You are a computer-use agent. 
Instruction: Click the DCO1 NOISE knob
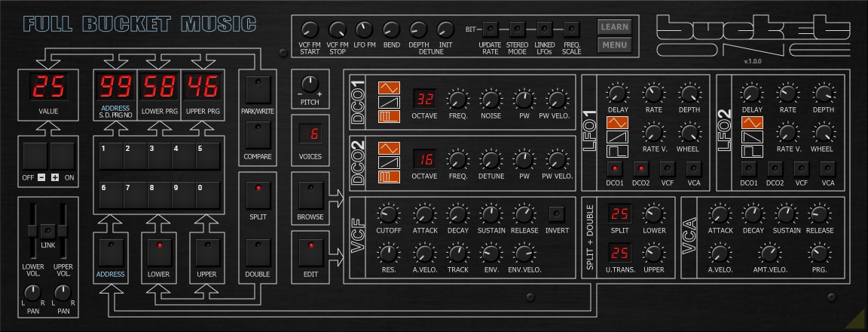491,100
